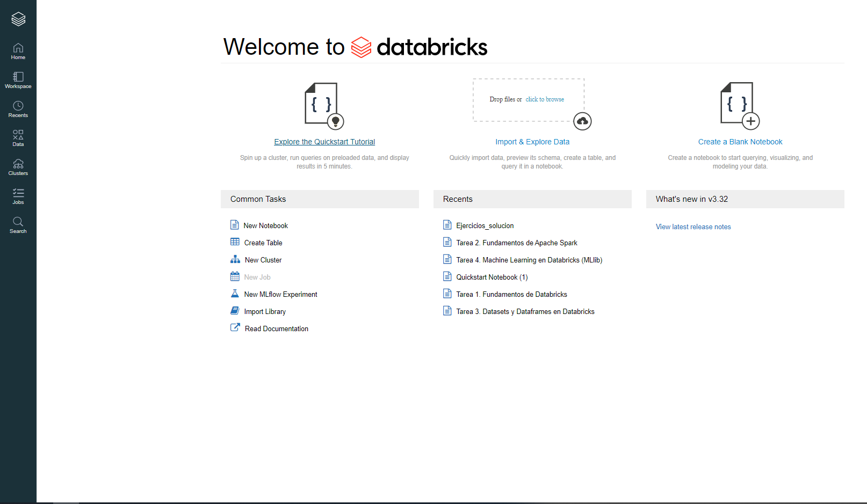Viewport: 867px width, 504px height.
Task: Open Tarea 4. Machine Learning en Databricks
Action: click(529, 260)
